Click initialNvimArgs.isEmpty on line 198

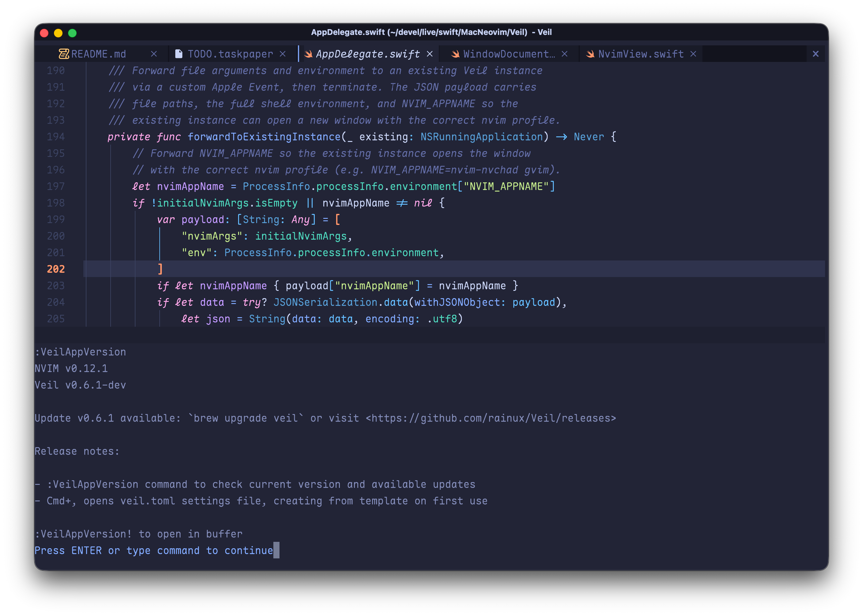pos(227,203)
